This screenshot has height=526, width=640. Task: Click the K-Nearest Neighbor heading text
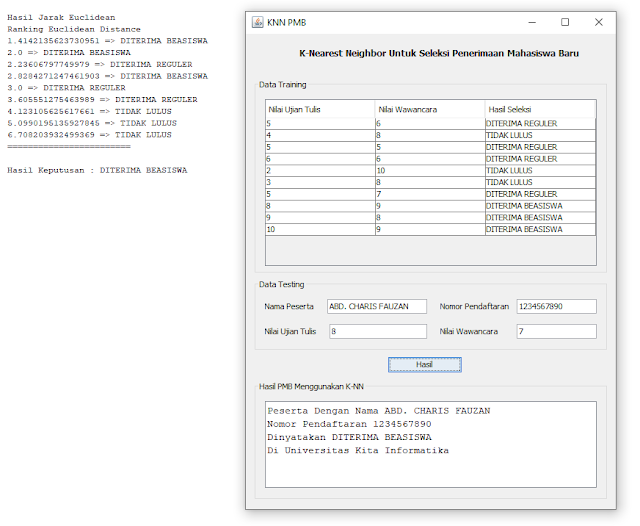point(439,53)
